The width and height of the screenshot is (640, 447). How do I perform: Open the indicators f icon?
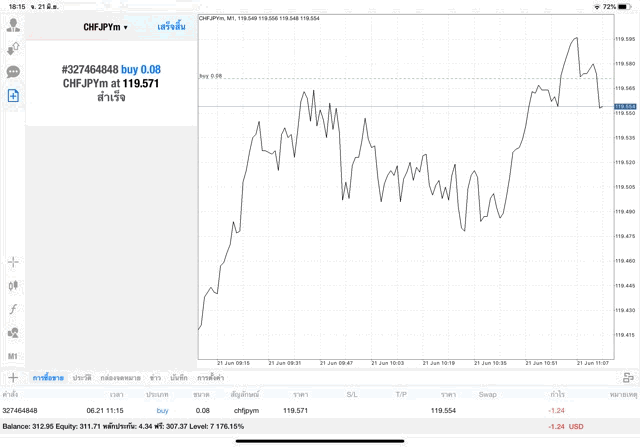(x=13, y=309)
